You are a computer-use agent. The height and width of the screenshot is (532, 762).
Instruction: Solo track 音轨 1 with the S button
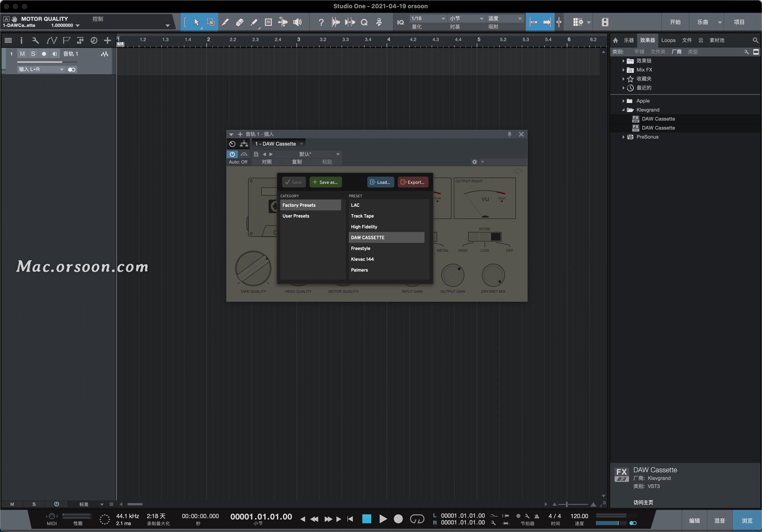(x=33, y=54)
